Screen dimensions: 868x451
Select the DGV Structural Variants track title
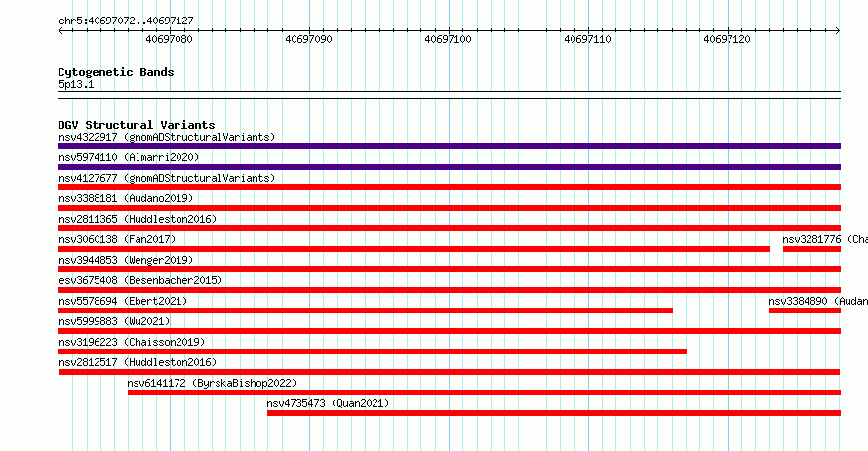[137, 125]
